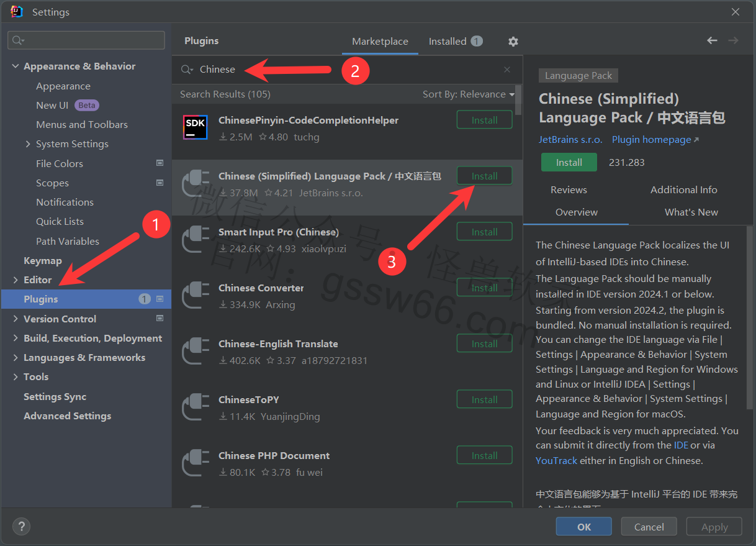Click the plugins settings gear icon

click(x=513, y=42)
